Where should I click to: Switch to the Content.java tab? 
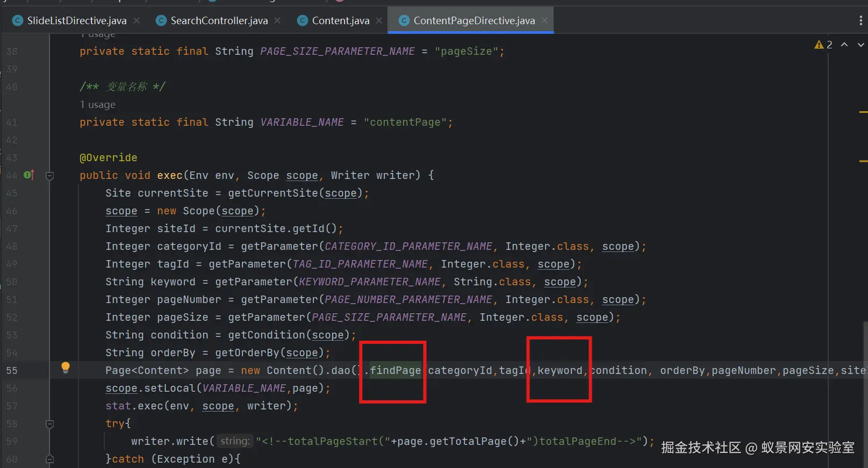click(340, 20)
